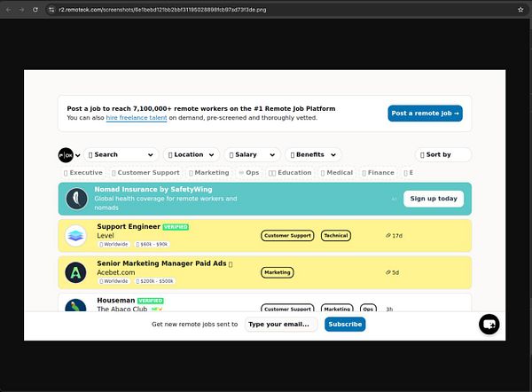Click the 5d posted time
532x392 pixels.
[392, 272]
